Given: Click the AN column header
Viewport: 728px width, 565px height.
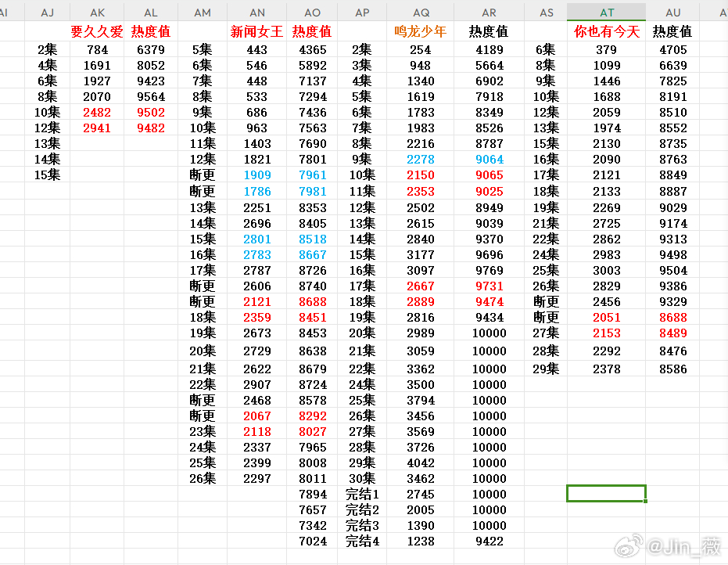Looking at the screenshot, I should coord(256,13).
